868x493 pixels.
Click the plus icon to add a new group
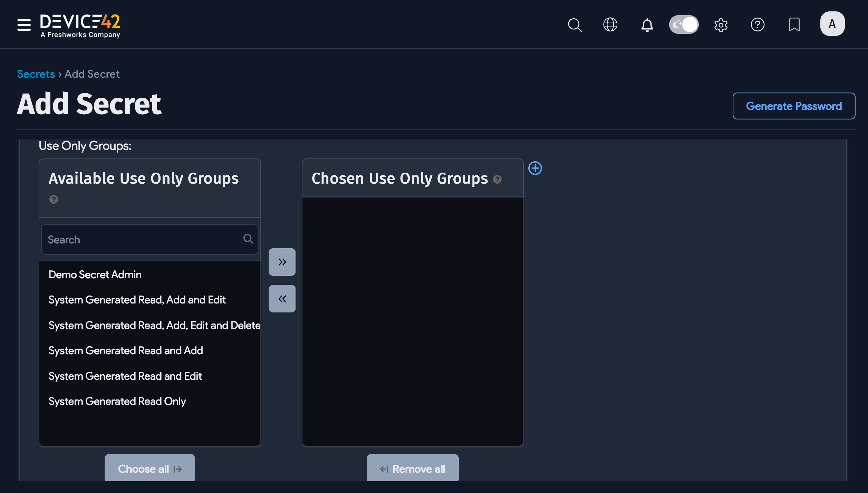pyautogui.click(x=536, y=168)
